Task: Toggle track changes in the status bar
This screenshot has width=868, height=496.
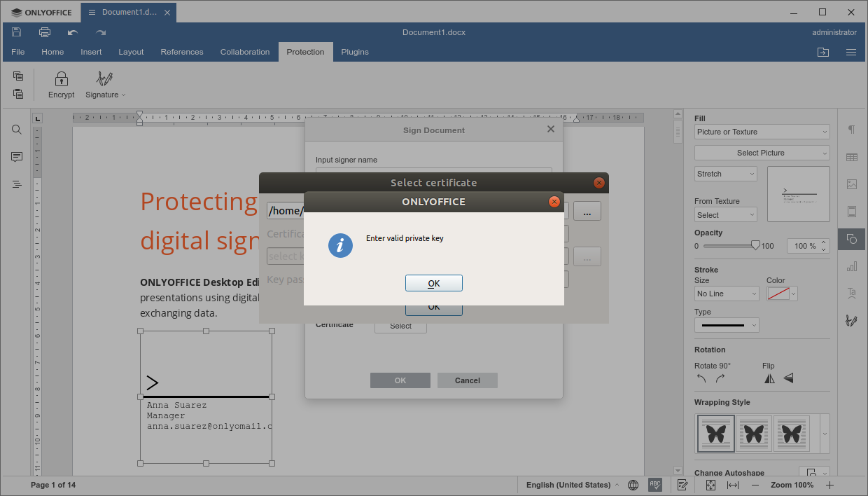Action: point(682,485)
